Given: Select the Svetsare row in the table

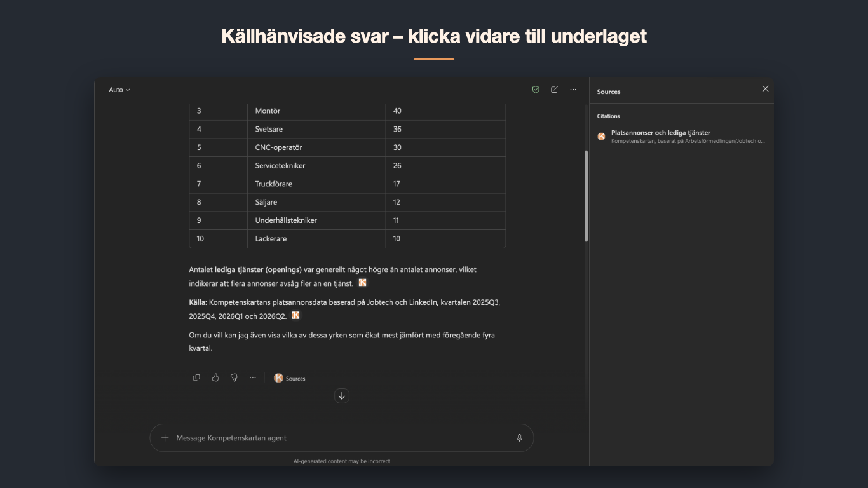Looking at the screenshot, I should pyautogui.click(x=347, y=129).
